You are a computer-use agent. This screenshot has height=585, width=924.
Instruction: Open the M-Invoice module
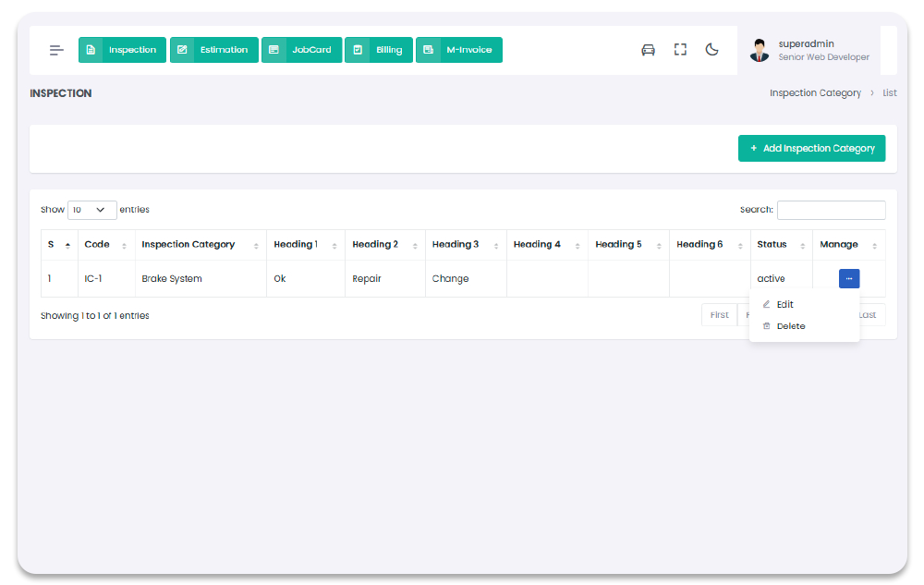coord(458,50)
